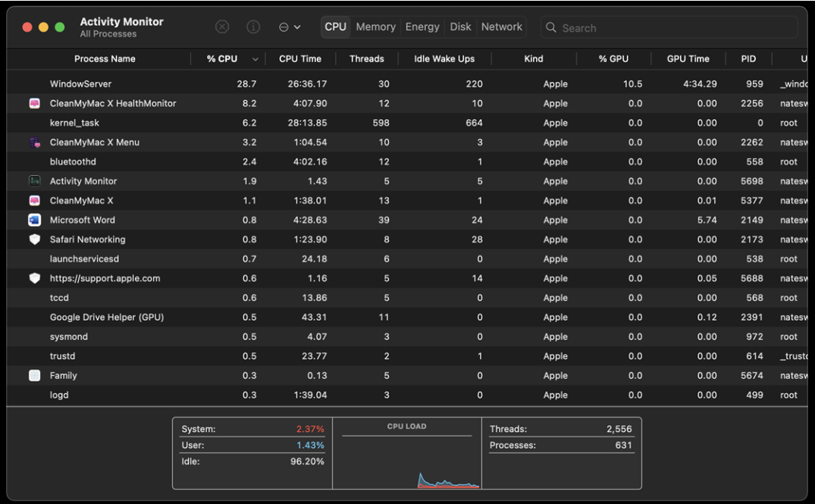Sort by Threads column header
This screenshot has width=815, height=504.
point(366,58)
